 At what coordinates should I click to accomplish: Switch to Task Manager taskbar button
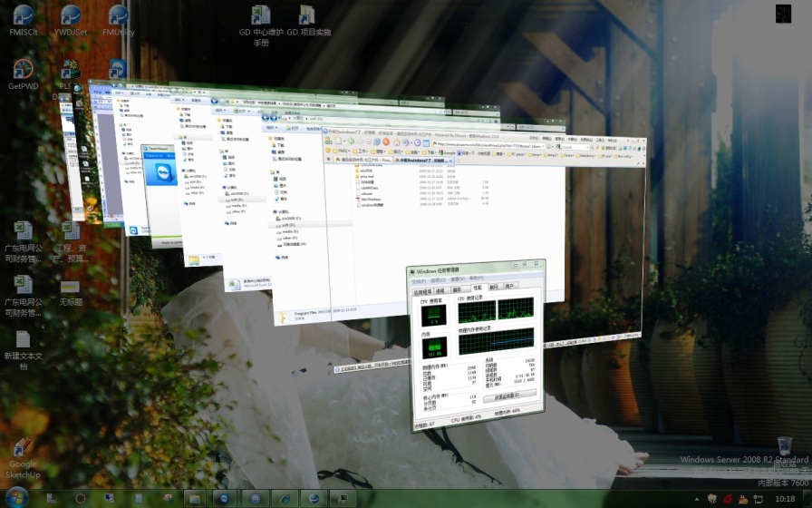(343, 499)
